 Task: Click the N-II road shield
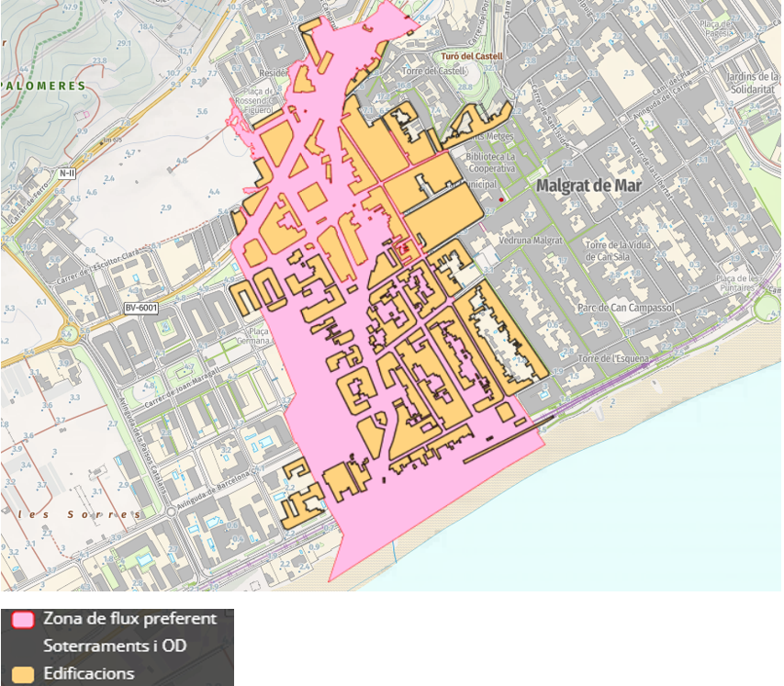coord(67,173)
